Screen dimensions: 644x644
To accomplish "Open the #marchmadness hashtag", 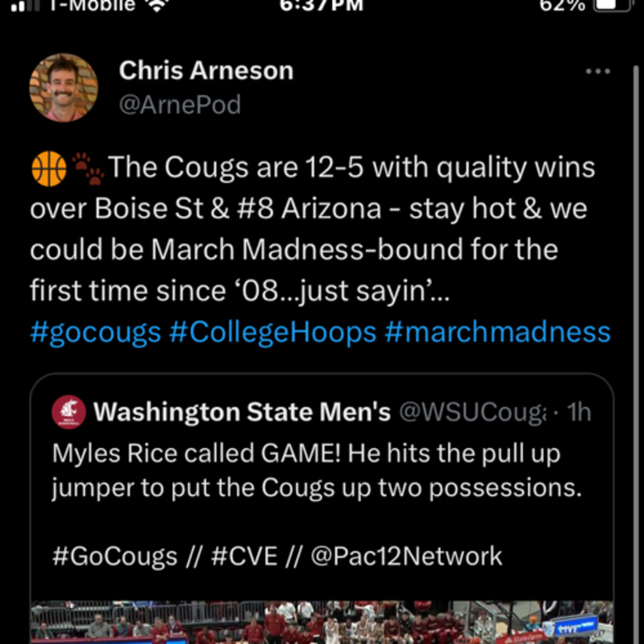I will [x=497, y=332].
